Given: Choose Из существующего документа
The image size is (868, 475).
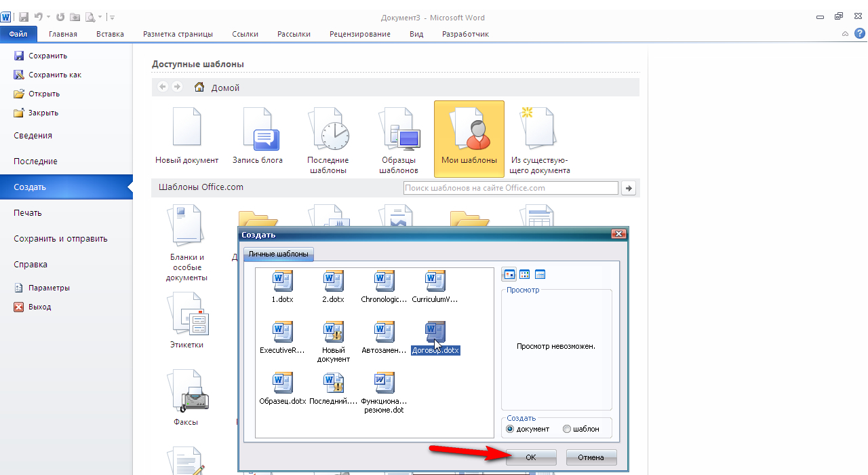Looking at the screenshot, I should pyautogui.click(x=540, y=139).
